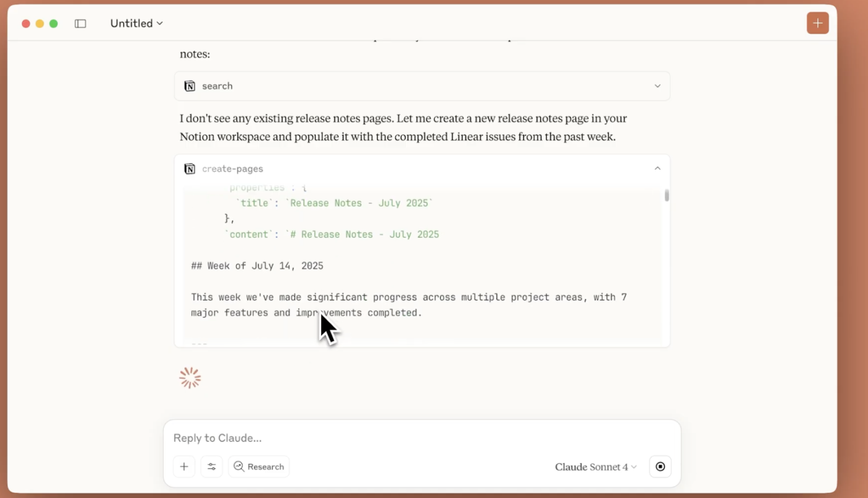
Task: Focus the Reply to Claude input field
Action: tap(422, 438)
